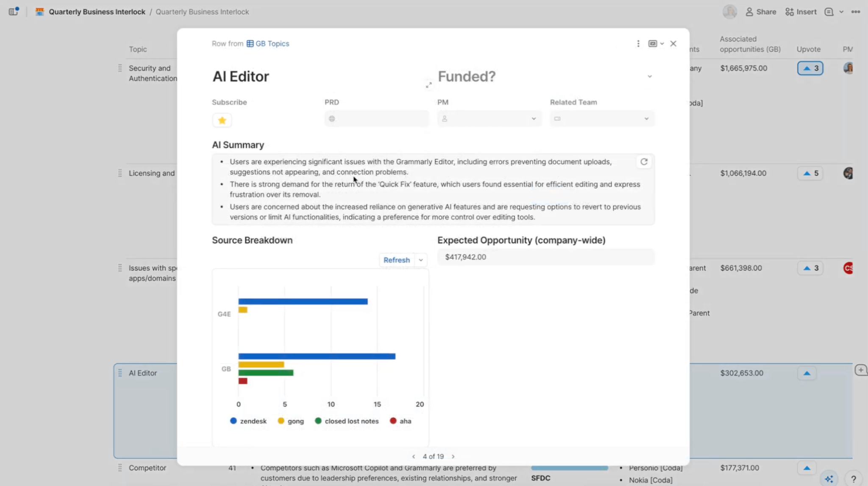
Task: Go to the next record using the pager arrow
Action: (453, 456)
